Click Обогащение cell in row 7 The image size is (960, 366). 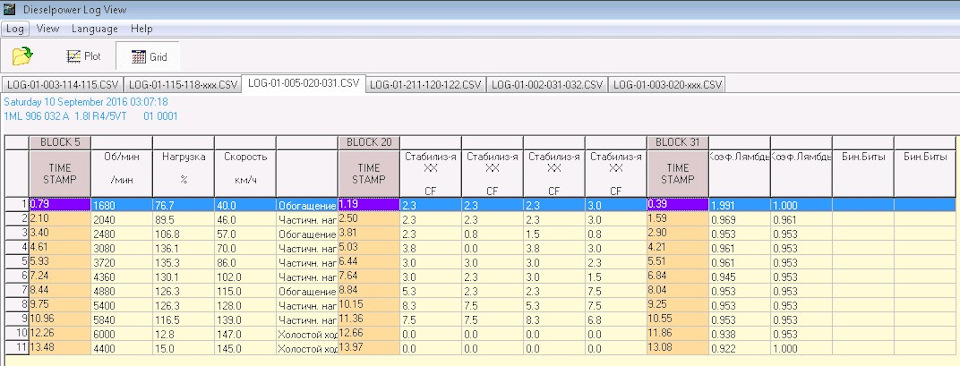[307, 291]
